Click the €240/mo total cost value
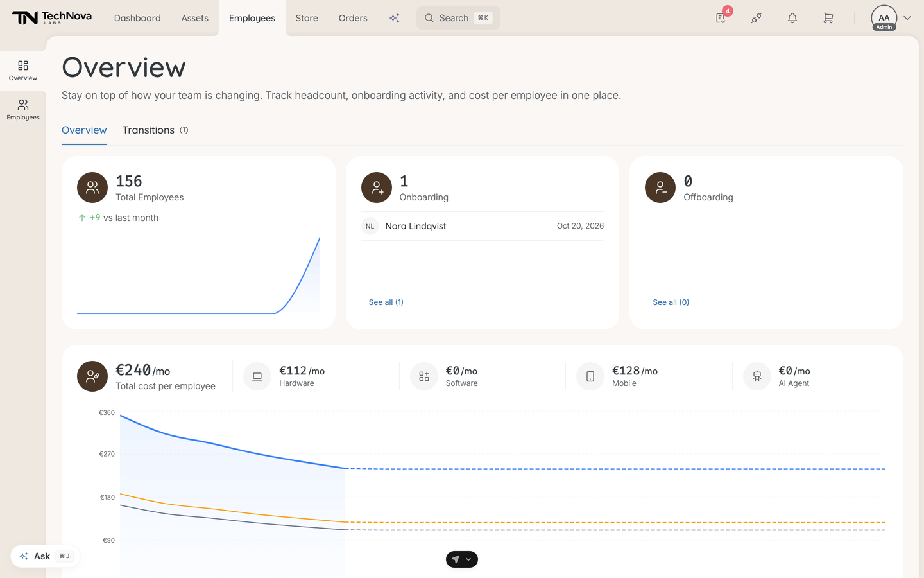 click(x=142, y=371)
